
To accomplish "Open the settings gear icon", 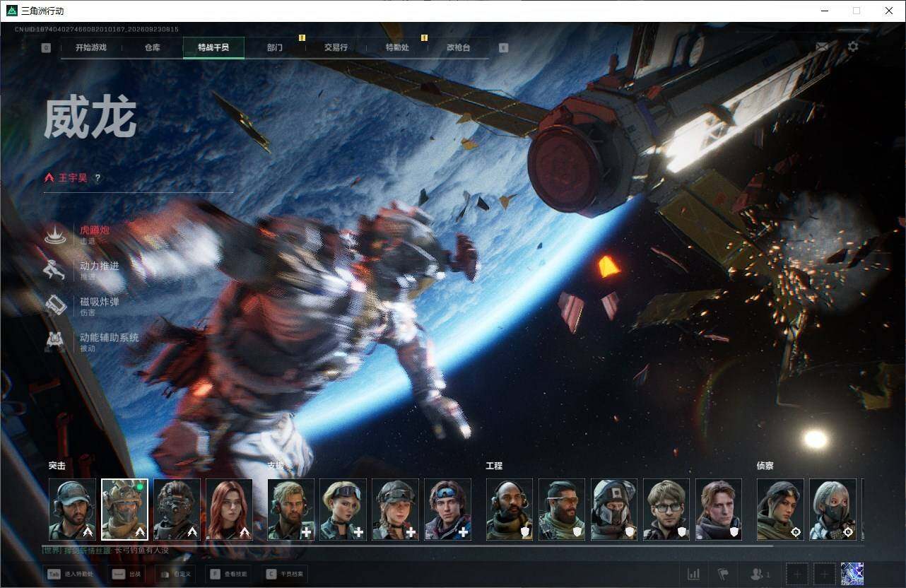I will [x=853, y=47].
